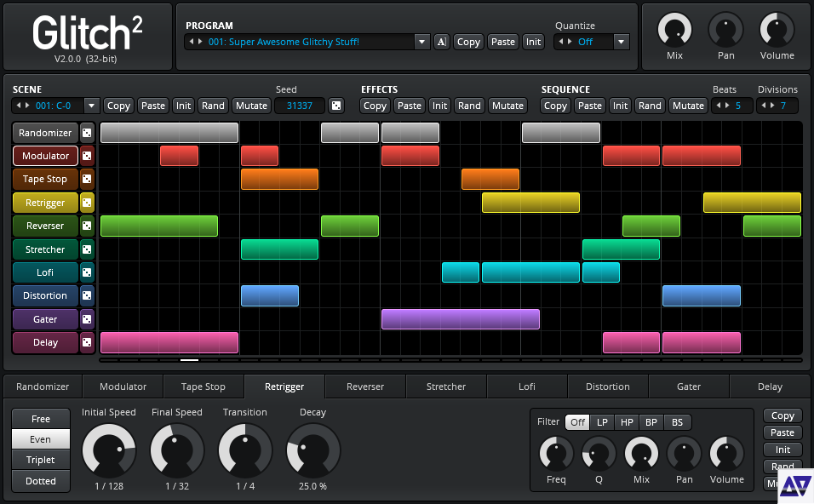Switch to the Tape Stop settings tab
This screenshot has width=814, height=504.
pyautogui.click(x=203, y=387)
